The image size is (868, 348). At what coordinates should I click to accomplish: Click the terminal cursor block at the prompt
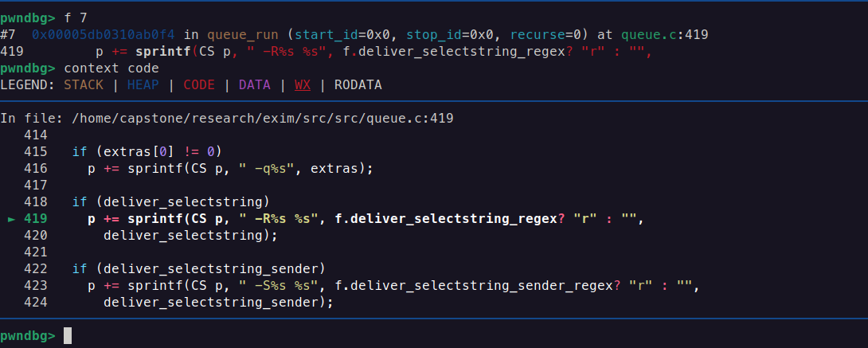(x=68, y=336)
